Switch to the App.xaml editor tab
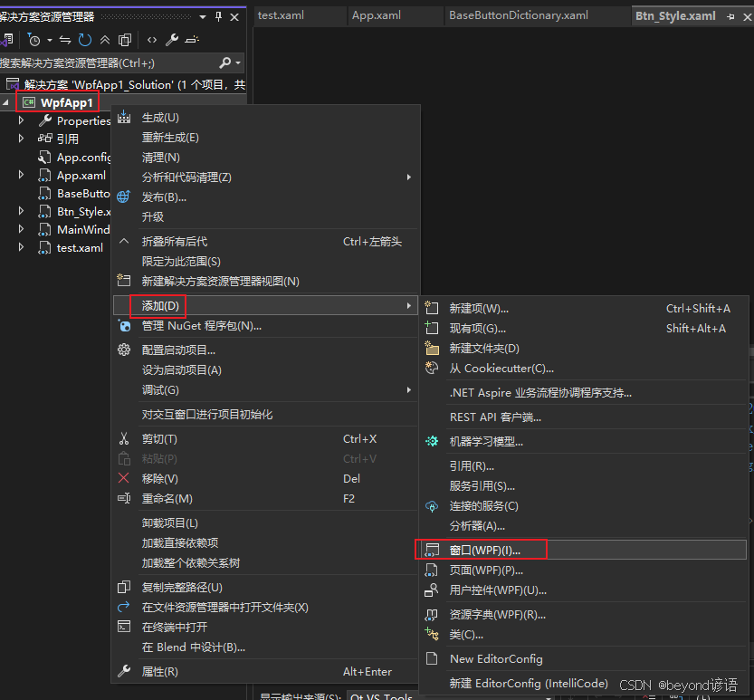This screenshot has height=700, width=754. tap(377, 15)
